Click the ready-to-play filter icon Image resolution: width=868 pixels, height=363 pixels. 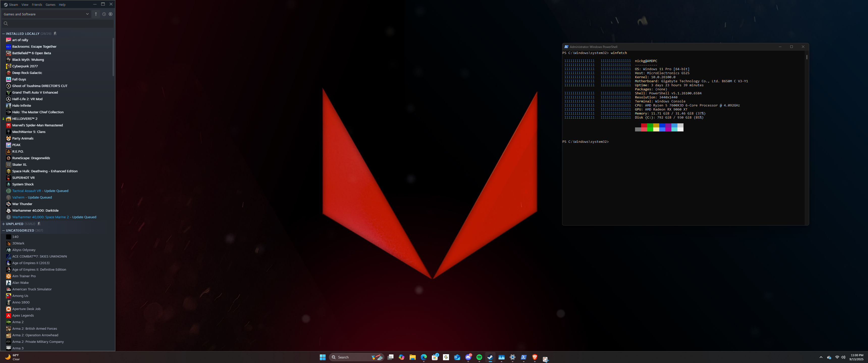click(x=111, y=14)
